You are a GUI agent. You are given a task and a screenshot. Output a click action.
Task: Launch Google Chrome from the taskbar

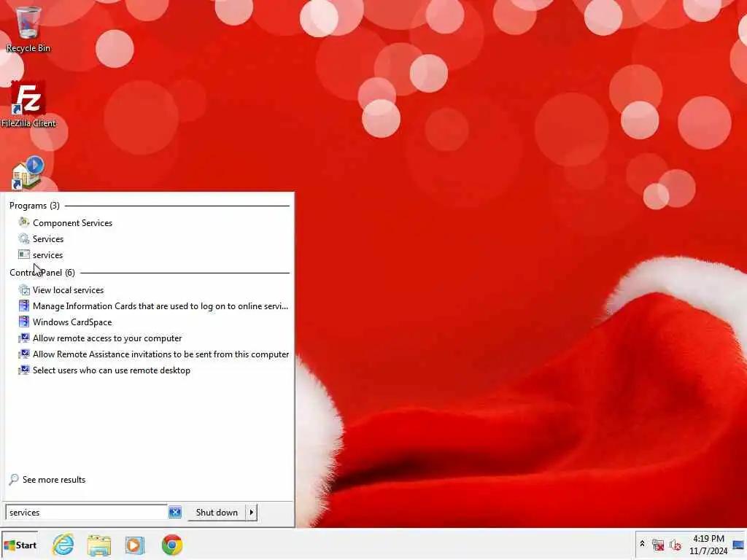172,545
